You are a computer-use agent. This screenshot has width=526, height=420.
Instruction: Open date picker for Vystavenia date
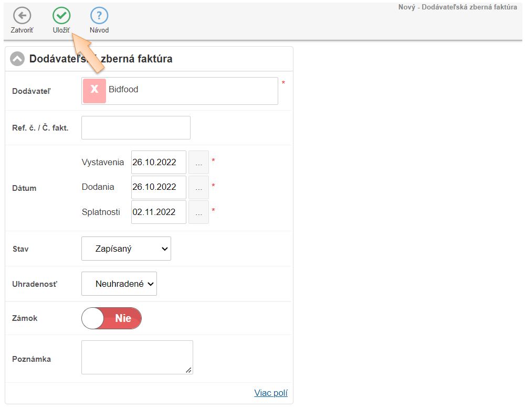[x=198, y=163]
